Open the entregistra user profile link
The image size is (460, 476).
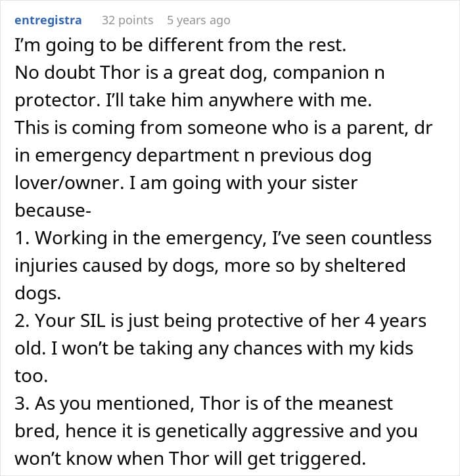[x=48, y=20]
